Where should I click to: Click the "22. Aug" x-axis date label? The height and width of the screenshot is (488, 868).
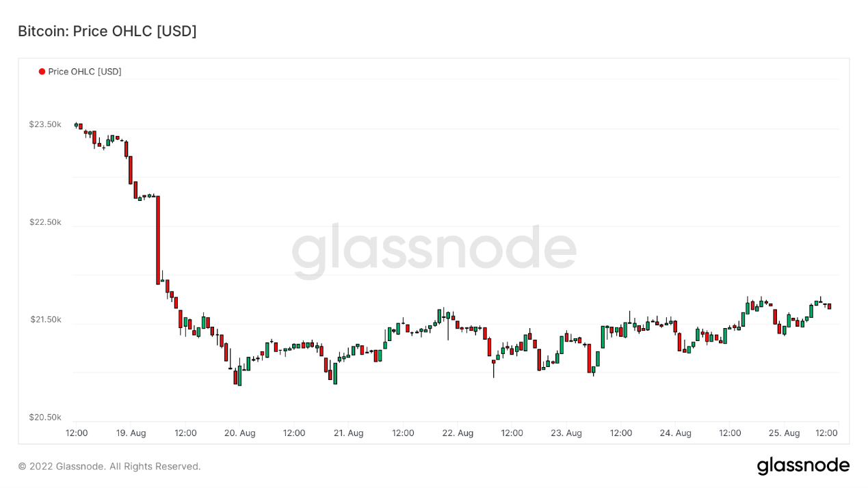(458, 433)
